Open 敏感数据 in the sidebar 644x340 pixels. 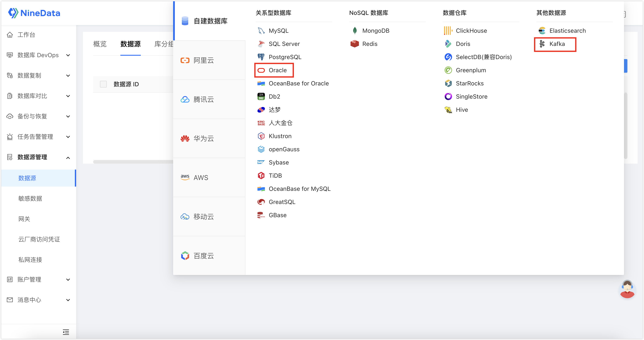tap(30, 199)
